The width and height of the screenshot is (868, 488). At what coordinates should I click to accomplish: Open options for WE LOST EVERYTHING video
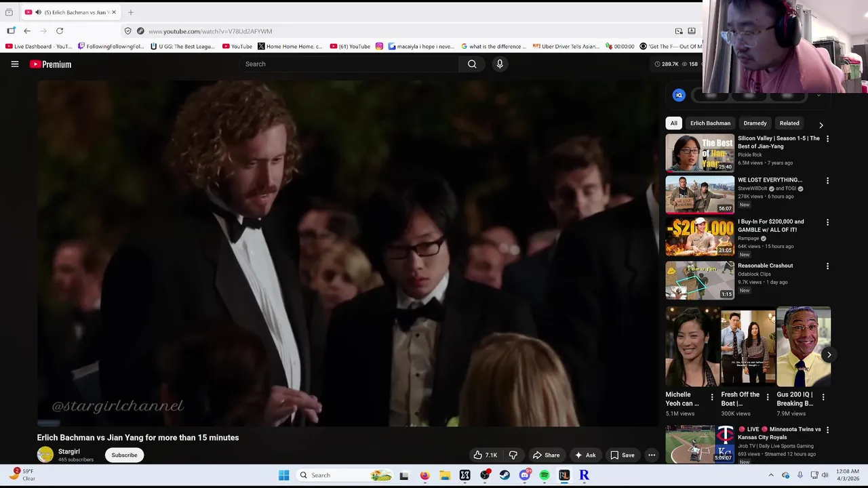coord(827,181)
